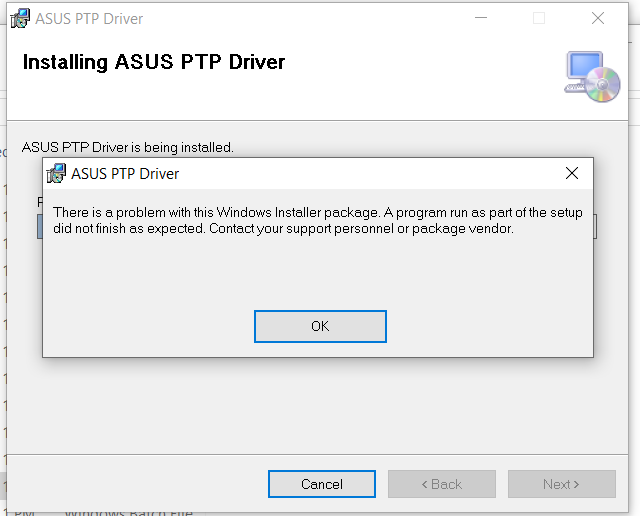This screenshot has width=640, height=516.
Task: Cancel the ASUS PTP Driver installation
Action: coord(322,484)
